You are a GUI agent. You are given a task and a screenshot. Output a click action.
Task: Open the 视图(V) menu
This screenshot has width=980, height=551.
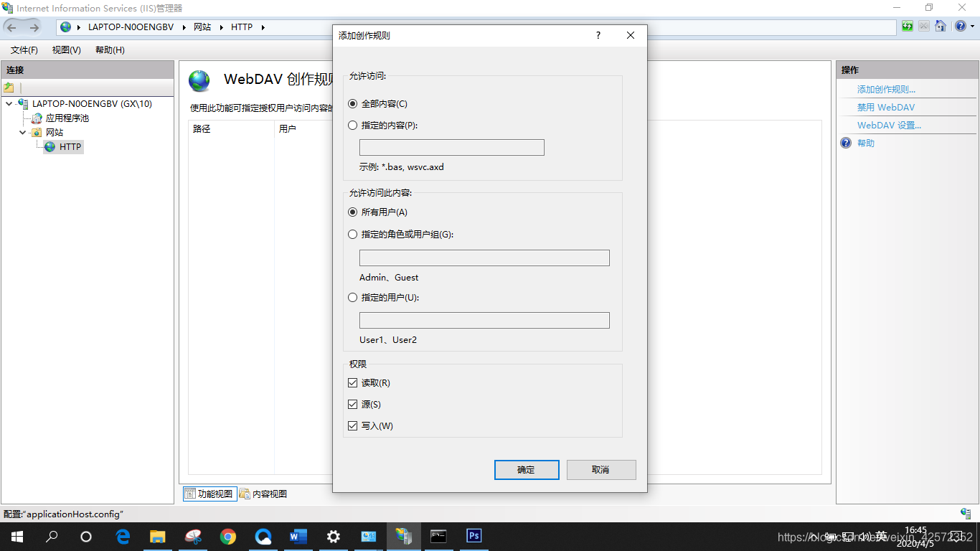(67, 50)
